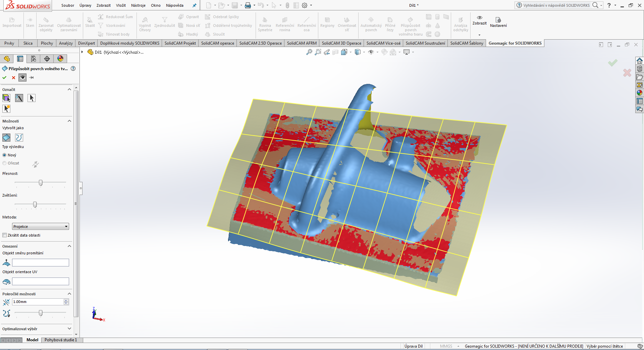Enable Zkrátit data oblasti checkbox
The width and height of the screenshot is (644, 350).
[5, 235]
